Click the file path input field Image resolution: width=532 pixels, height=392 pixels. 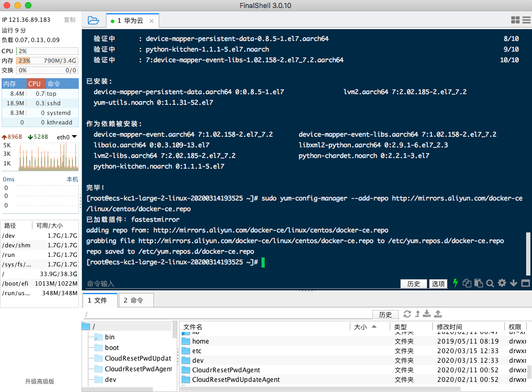click(227, 314)
